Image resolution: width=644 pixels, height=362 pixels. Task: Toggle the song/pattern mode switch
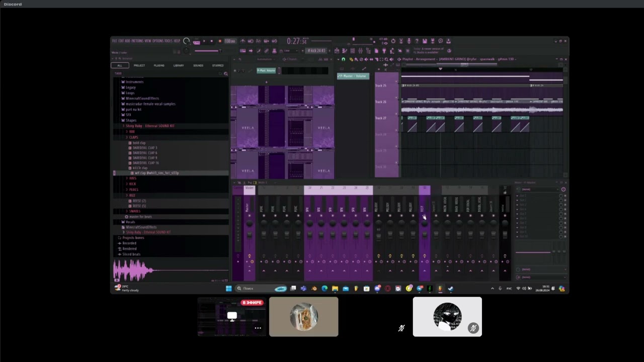(x=197, y=41)
